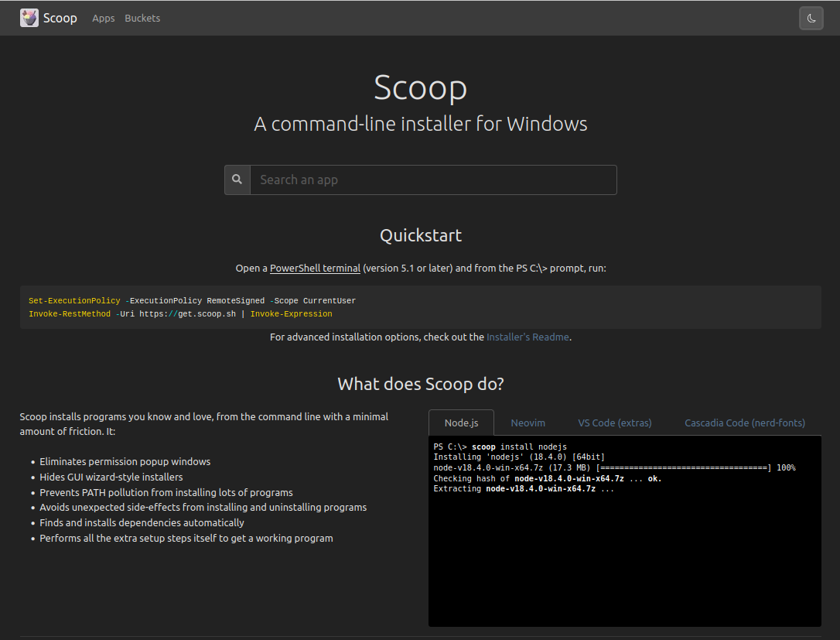The width and height of the screenshot is (840, 640).
Task: Toggle dark mode with the moon icon
Action: click(x=811, y=19)
